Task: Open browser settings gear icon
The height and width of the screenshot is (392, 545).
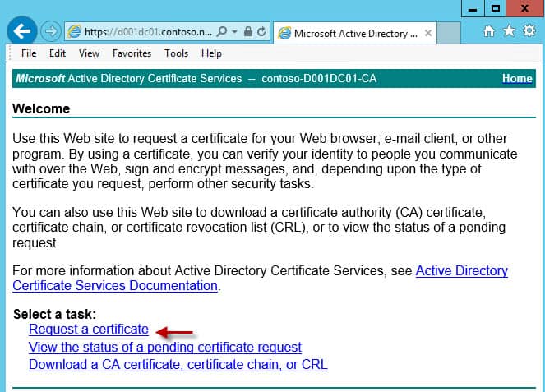Action: (x=529, y=30)
